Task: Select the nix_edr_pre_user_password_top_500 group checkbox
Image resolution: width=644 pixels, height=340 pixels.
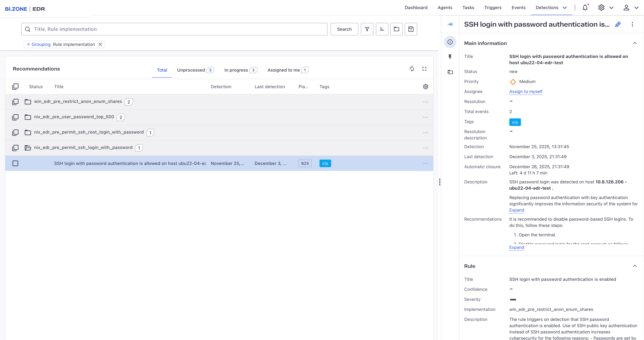Action: tap(15, 117)
